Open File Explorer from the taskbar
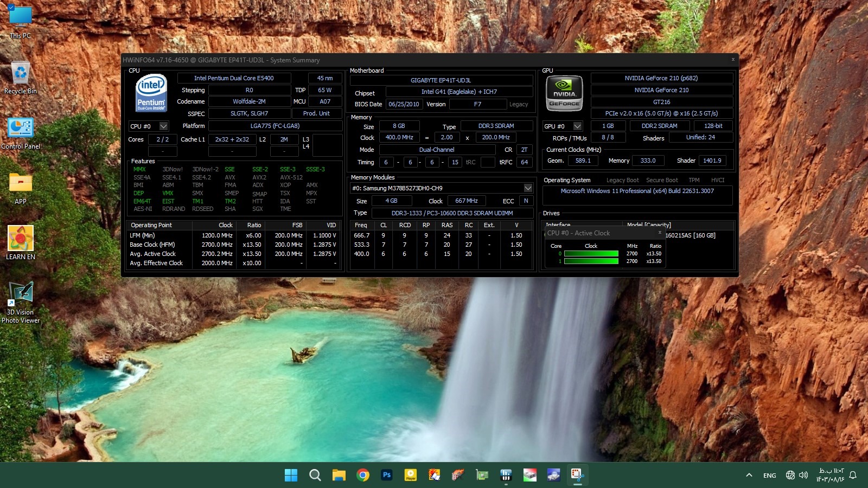The width and height of the screenshot is (868, 488). 339,476
